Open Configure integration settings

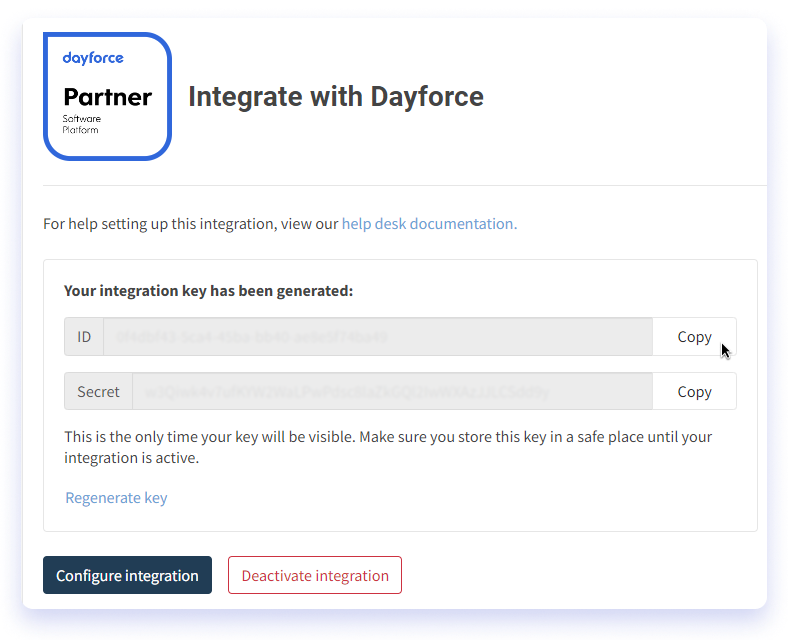(x=127, y=575)
